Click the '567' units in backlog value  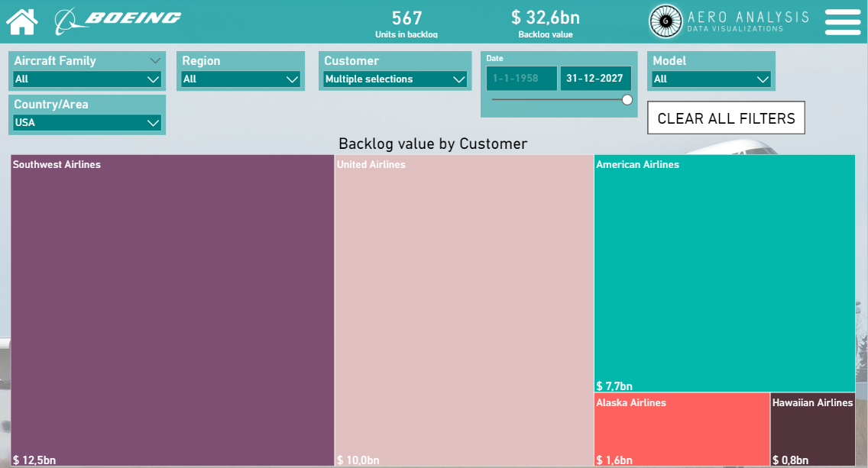(x=406, y=18)
